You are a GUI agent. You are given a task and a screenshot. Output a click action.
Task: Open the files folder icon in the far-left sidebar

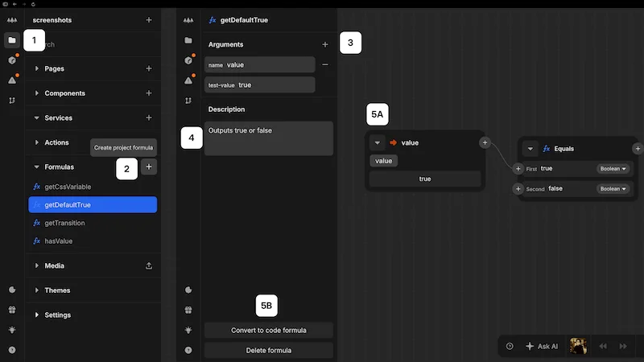click(12, 40)
